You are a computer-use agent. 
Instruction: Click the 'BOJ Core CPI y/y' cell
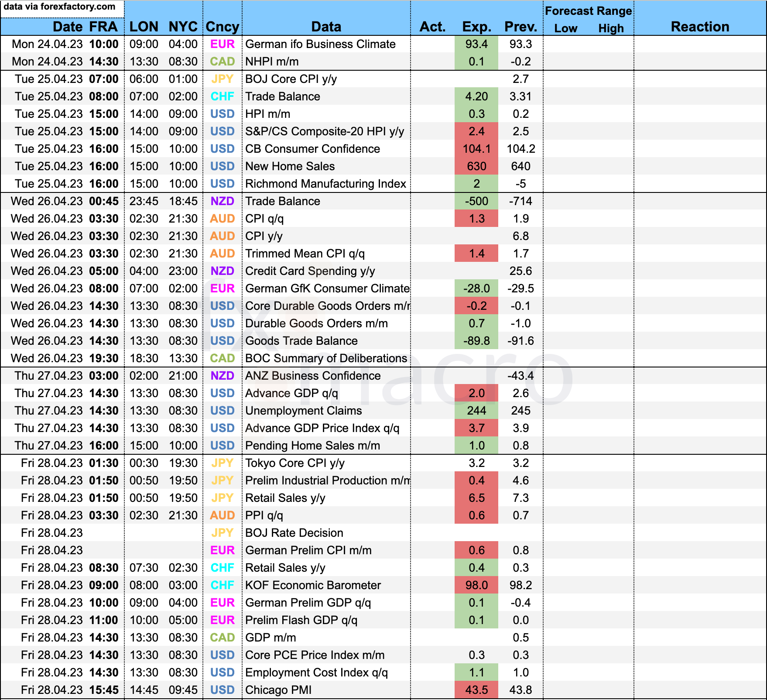[x=326, y=79]
